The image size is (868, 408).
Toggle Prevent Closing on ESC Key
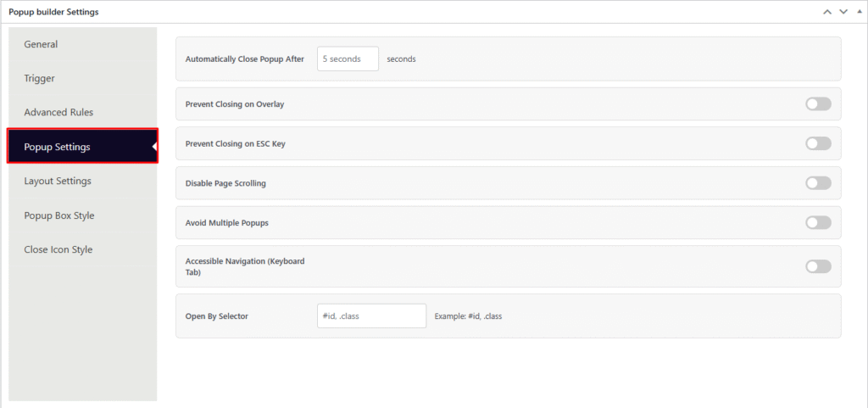[x=818, y=143]
